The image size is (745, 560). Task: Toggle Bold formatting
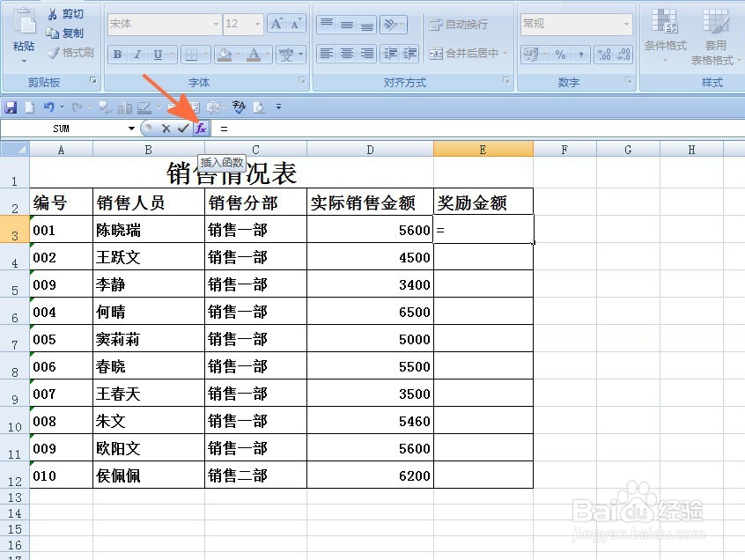(x=118, y=53)
